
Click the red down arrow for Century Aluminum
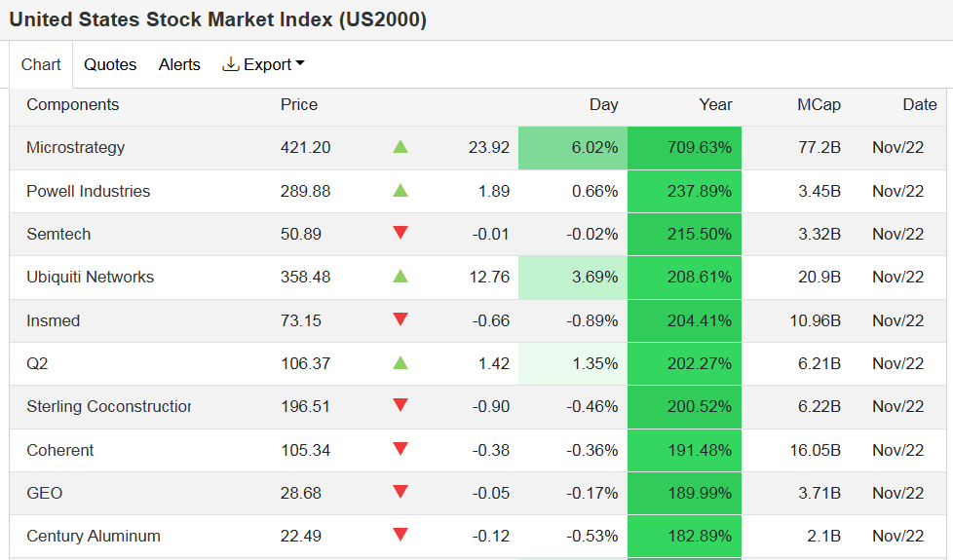(400, 535)
